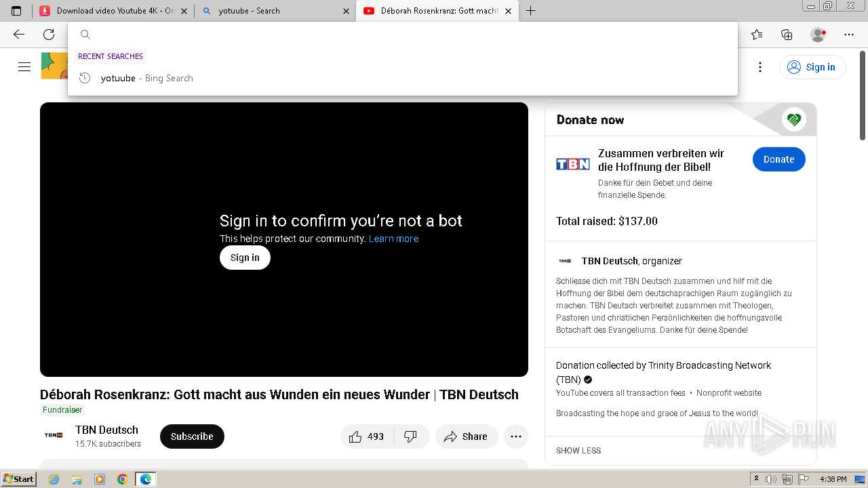
Task: Open the browser Favorites star icon
Action: click(x=757, y=35)
